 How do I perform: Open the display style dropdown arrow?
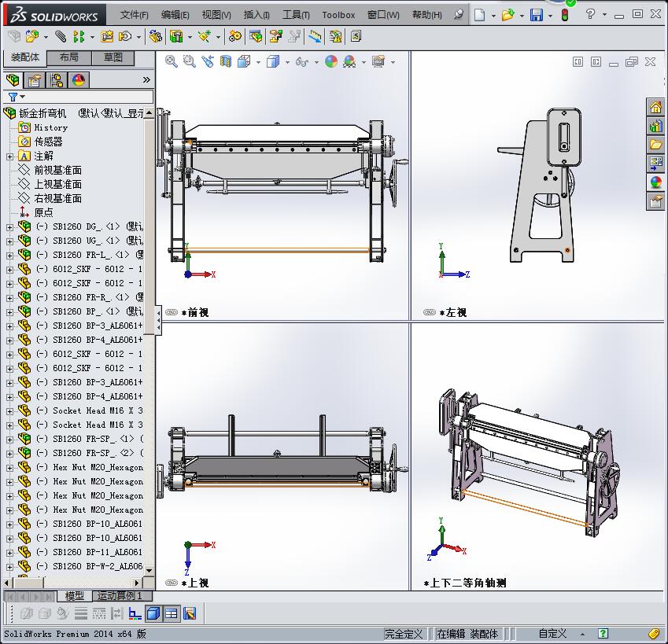point(287,62)
